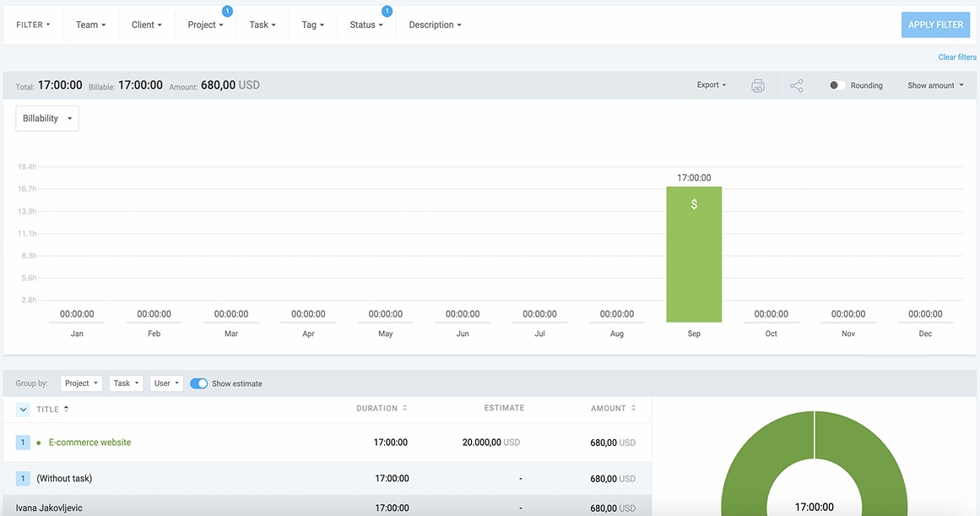Turn off the Show estimate toggle

(x=199, y=383)
